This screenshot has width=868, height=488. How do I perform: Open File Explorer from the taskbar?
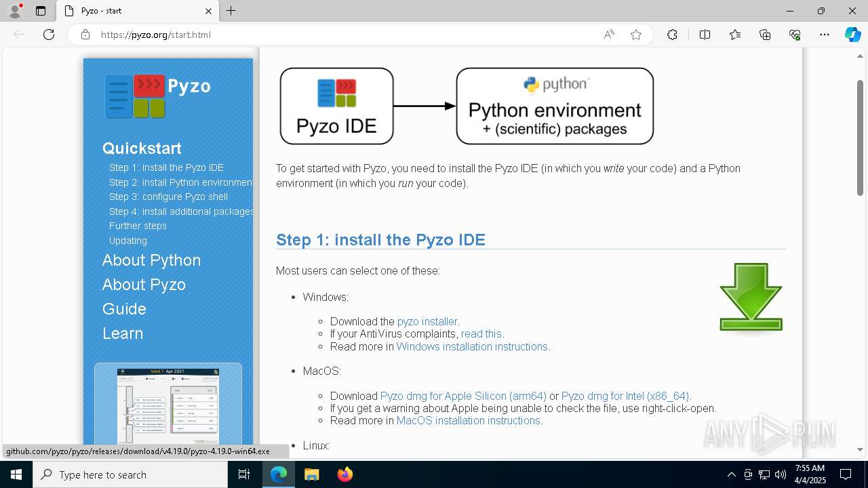tap(311, 474)
